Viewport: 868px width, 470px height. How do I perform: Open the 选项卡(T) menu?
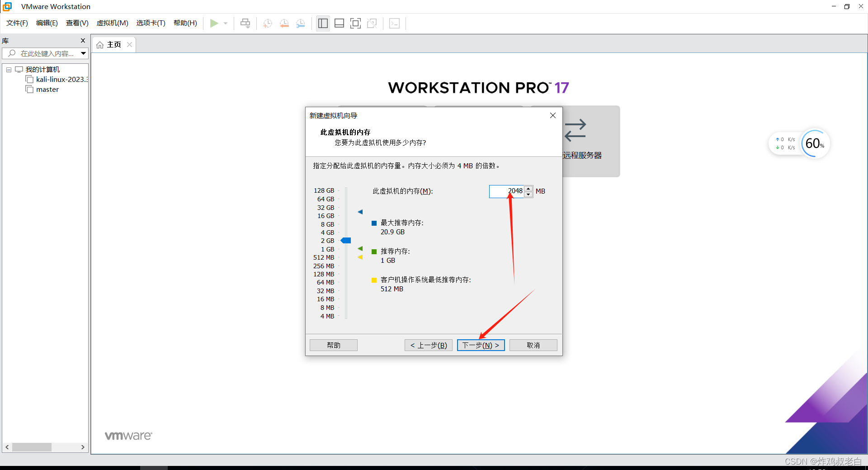click(x=151, y=23)
